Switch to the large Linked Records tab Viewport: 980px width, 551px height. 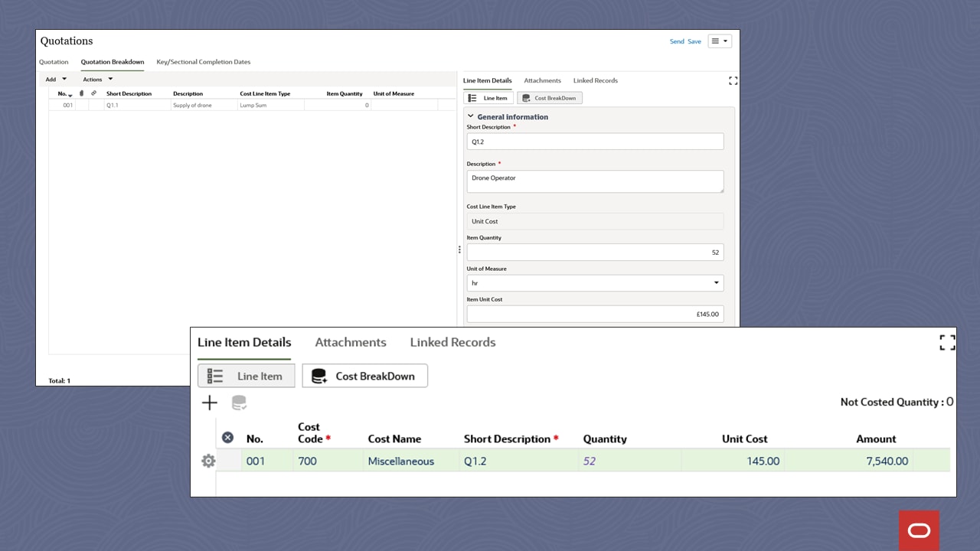(452, 342)
